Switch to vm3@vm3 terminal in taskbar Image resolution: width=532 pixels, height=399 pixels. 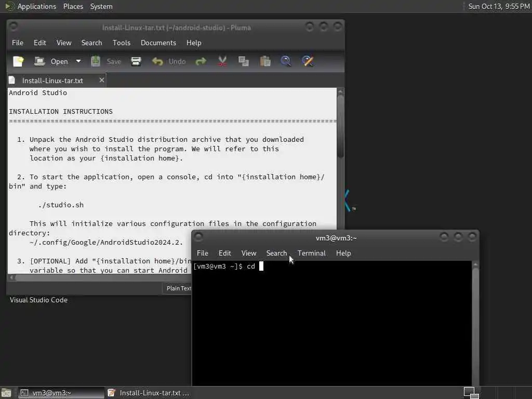click(x=61, y=393)
